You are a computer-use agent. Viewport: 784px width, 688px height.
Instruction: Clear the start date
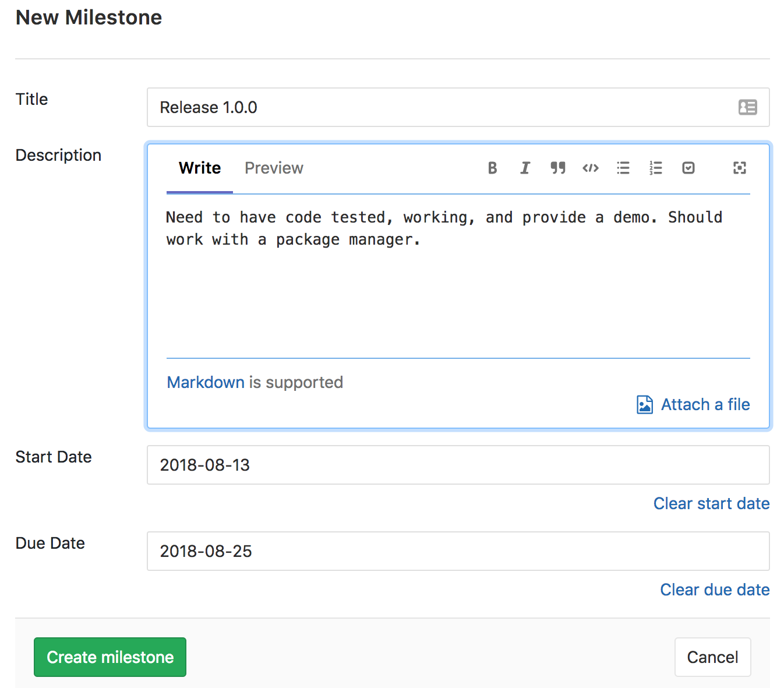[x=711, y=503]
